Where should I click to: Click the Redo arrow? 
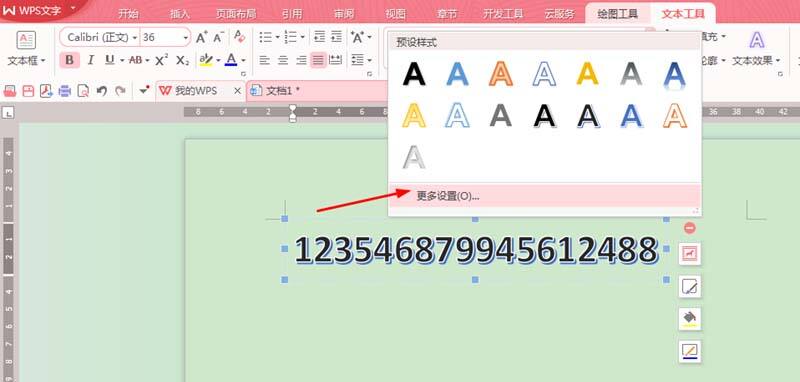120,91
